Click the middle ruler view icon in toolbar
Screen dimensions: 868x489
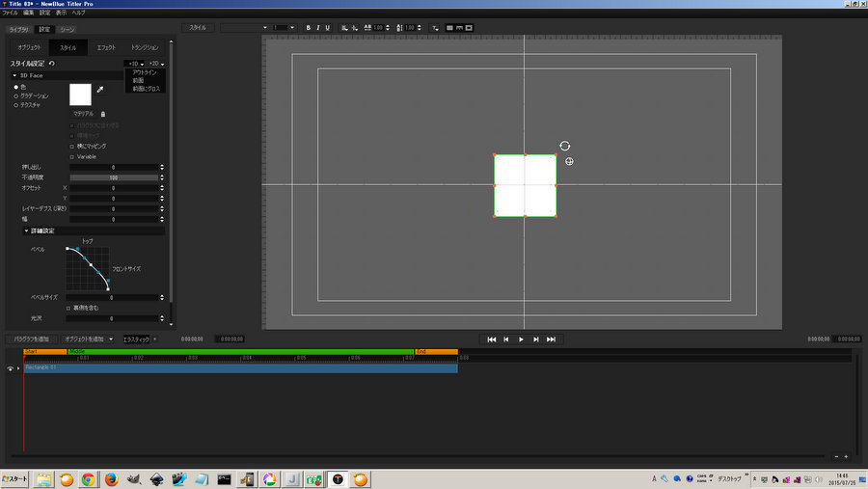pos(459,28)
